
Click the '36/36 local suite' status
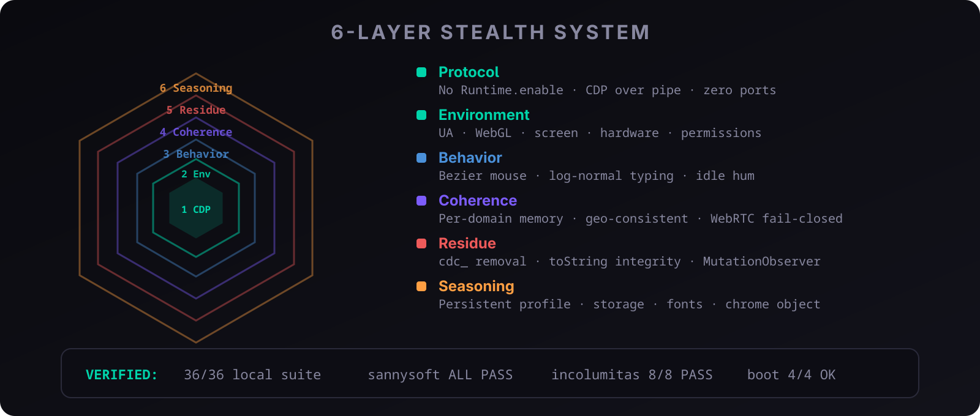(x=252, y=374)
